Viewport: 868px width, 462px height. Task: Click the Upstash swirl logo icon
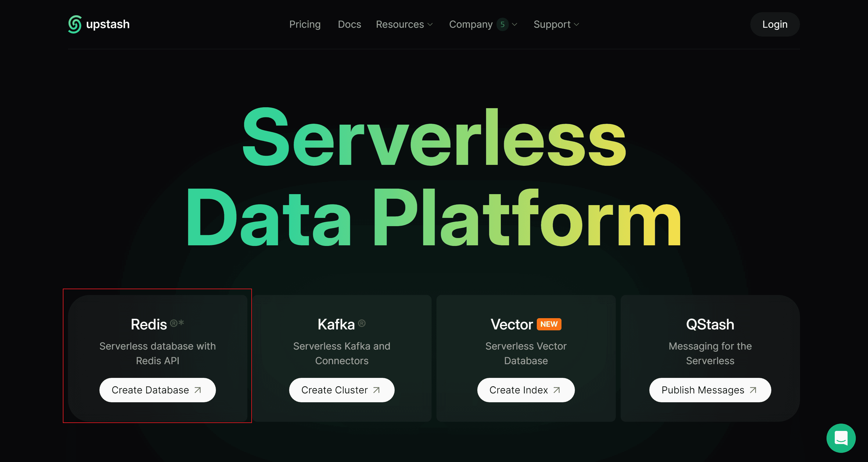74,24
